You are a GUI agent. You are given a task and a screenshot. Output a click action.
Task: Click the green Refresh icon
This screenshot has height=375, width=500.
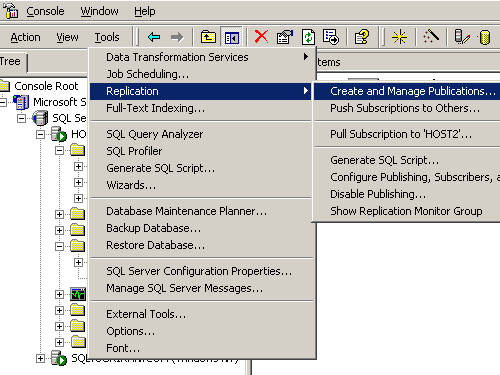(308, 37)
